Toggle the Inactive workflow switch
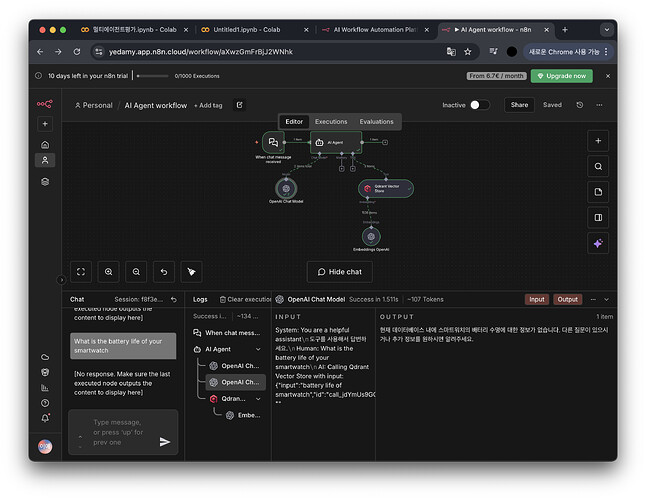The height and width of the screenshot is (499, 646). coord(479,105)
